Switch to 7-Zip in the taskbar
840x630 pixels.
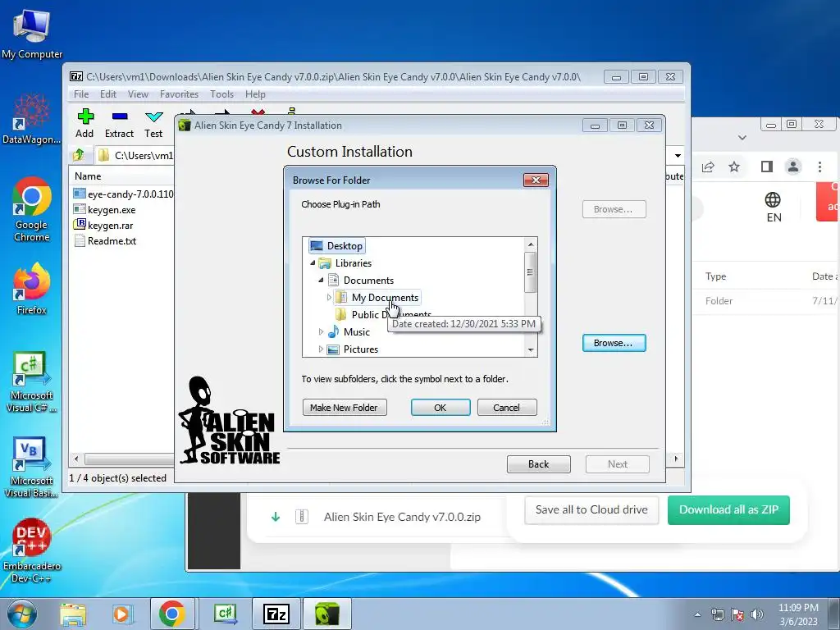click(276, 614)
